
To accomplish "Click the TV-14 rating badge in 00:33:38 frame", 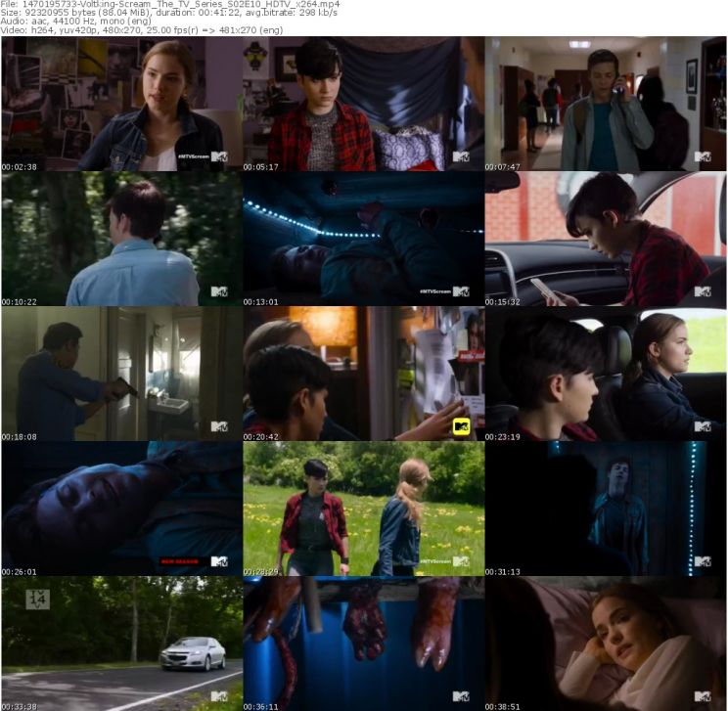I will pos(37,600).
